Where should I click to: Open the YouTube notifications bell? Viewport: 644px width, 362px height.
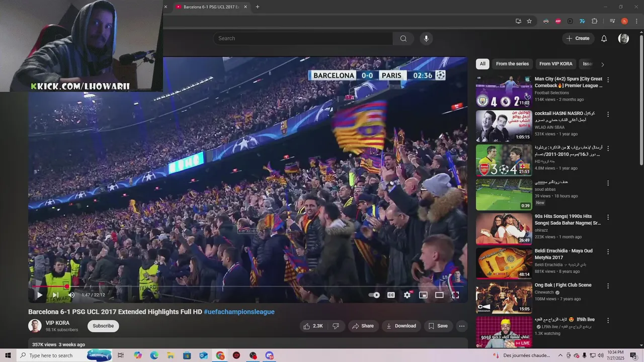(x=604, y=38)
